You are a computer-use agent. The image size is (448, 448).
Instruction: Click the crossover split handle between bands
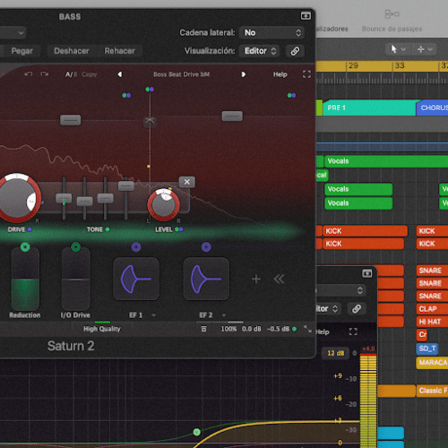(x=150, y=121)
